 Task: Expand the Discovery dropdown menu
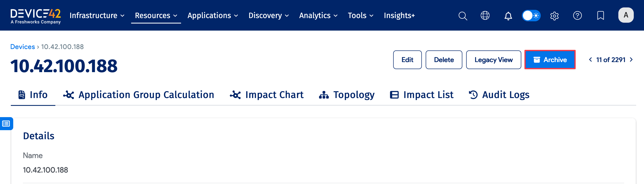[x=268, y=15]
